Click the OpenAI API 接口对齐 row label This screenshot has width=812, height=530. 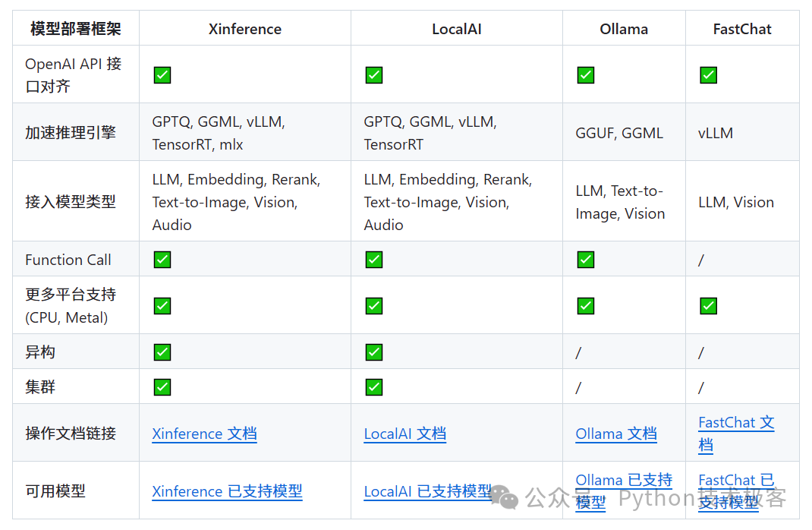pos(73,75)
